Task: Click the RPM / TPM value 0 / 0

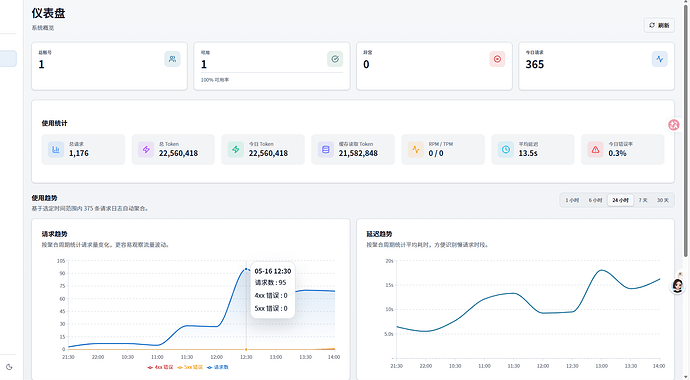Action: pyautogui.click(x=436, y=153)
